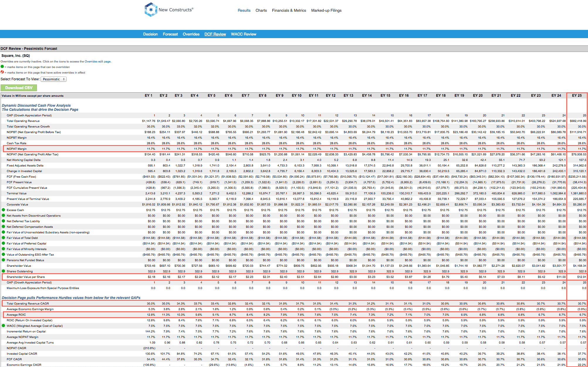Click the $682,418.99 revenue value
Image resolution: width=588 pixels, height=367 pixels.
point(578,121)
